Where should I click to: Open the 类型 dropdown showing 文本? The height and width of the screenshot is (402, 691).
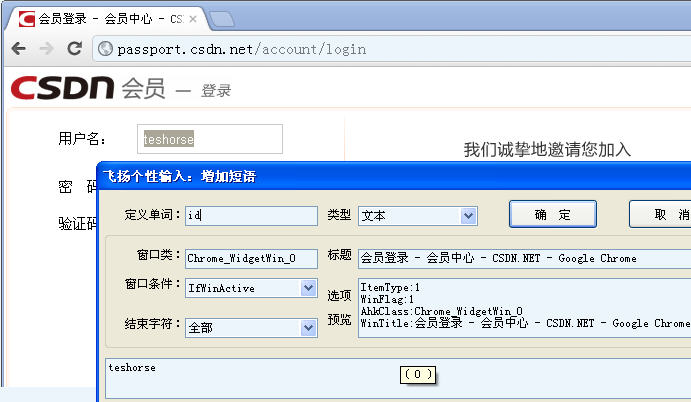point(418,216)
